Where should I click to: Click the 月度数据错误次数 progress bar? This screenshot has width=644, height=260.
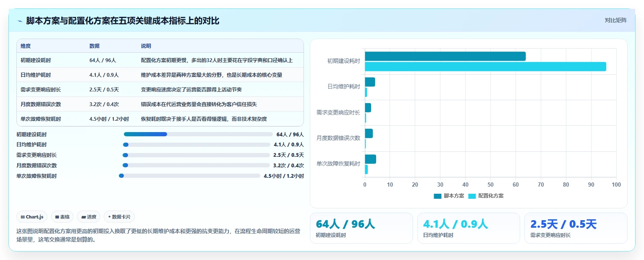[196, 165]
